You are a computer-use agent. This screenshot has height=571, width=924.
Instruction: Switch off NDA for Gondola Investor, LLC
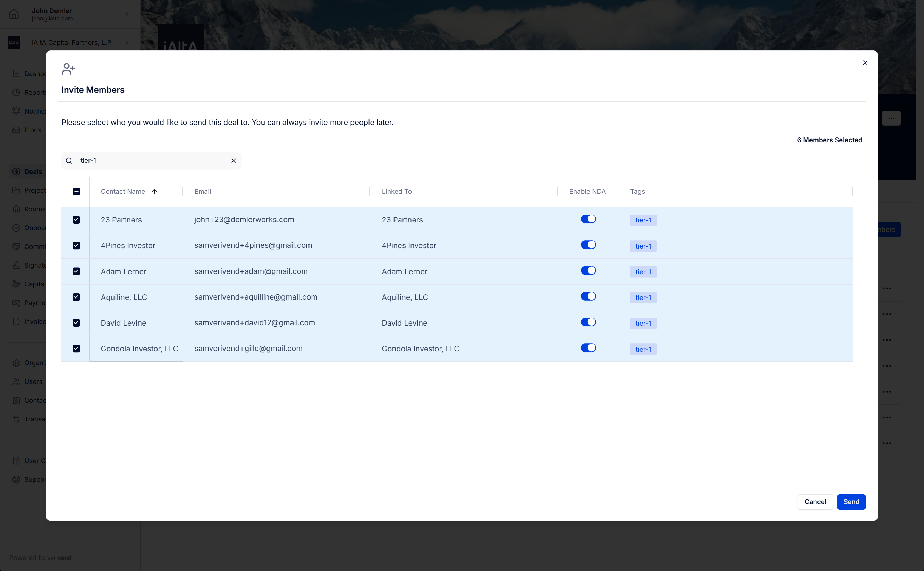coord(588,348)
